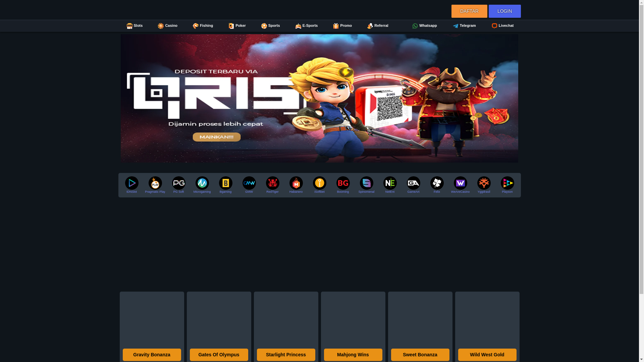
Task: Play Starlight Princess game
Action: click(x=286, y=355)
